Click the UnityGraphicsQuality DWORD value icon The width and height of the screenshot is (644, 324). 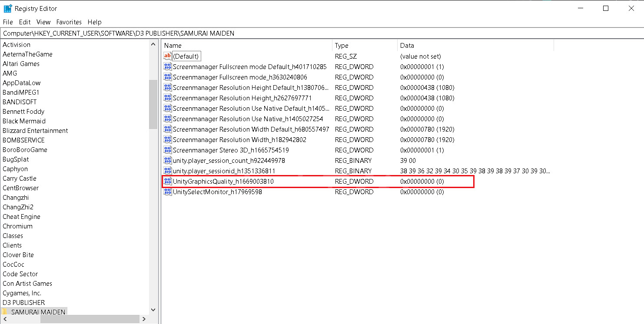[168, 181]
